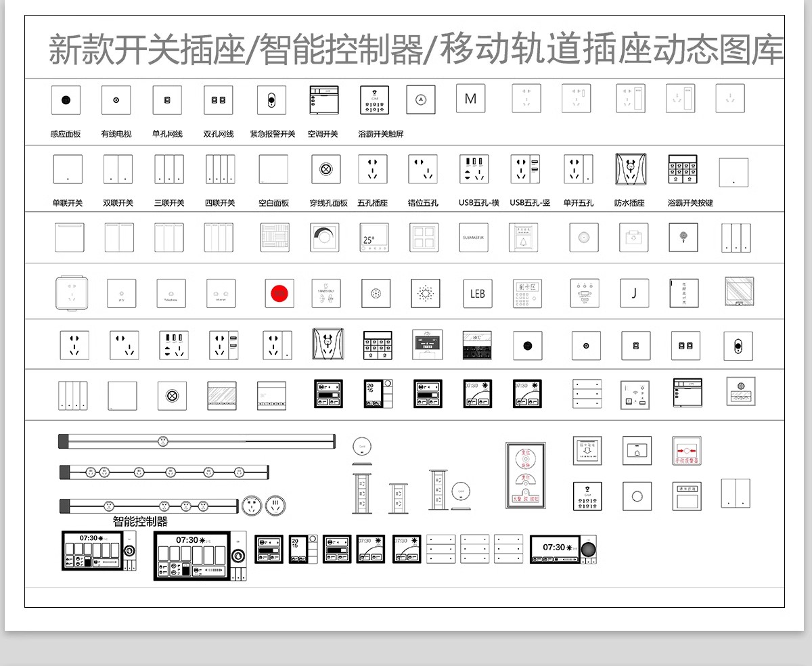Image resolution: width=812 pixels, height=666 pixels.
Task: Adjust the rotary dimmer knob symbol
Action: click(324, 238)
